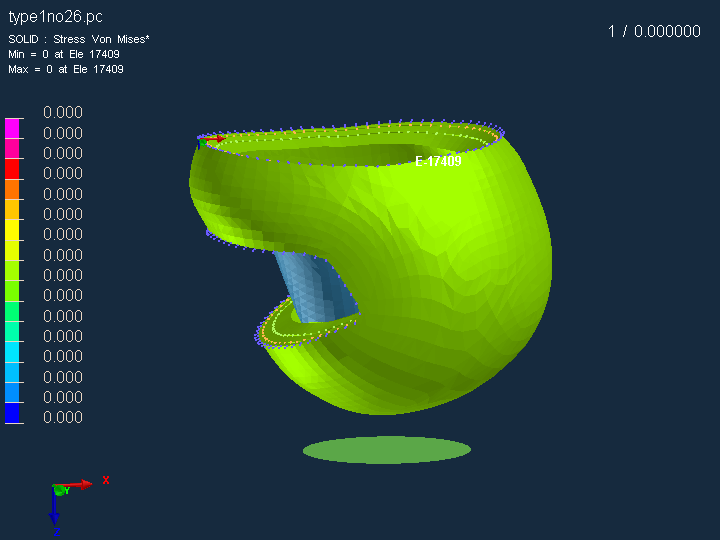The width and height of the screenshot is (720, 540).
Task: Click the pure yellow legend band
Action: (x=12, y=230)
